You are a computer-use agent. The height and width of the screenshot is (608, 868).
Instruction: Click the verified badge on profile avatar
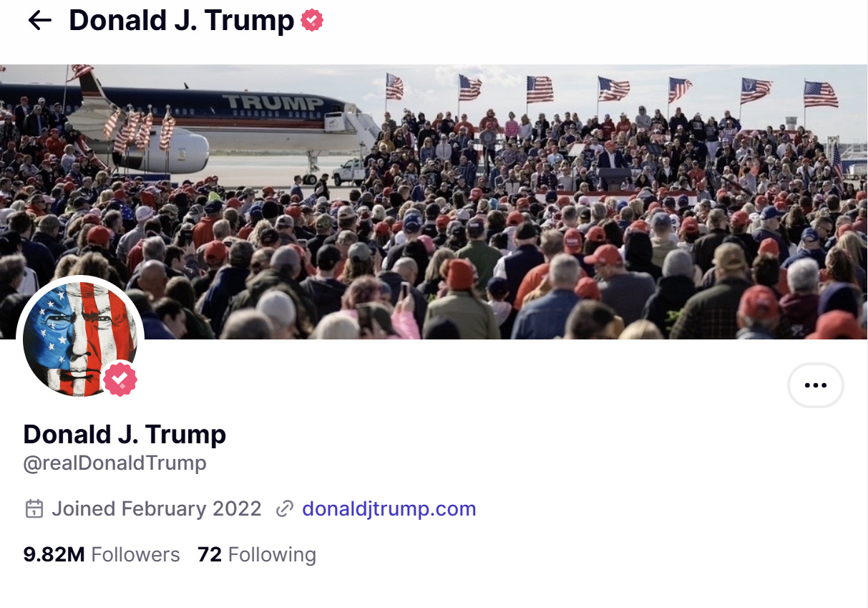tap(120, 379)
